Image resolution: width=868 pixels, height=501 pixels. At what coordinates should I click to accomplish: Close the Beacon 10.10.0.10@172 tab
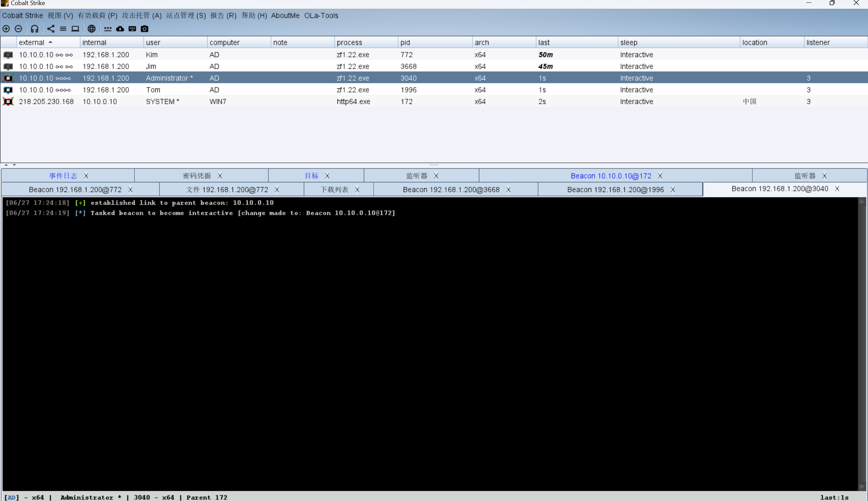[x=660, y=175]
